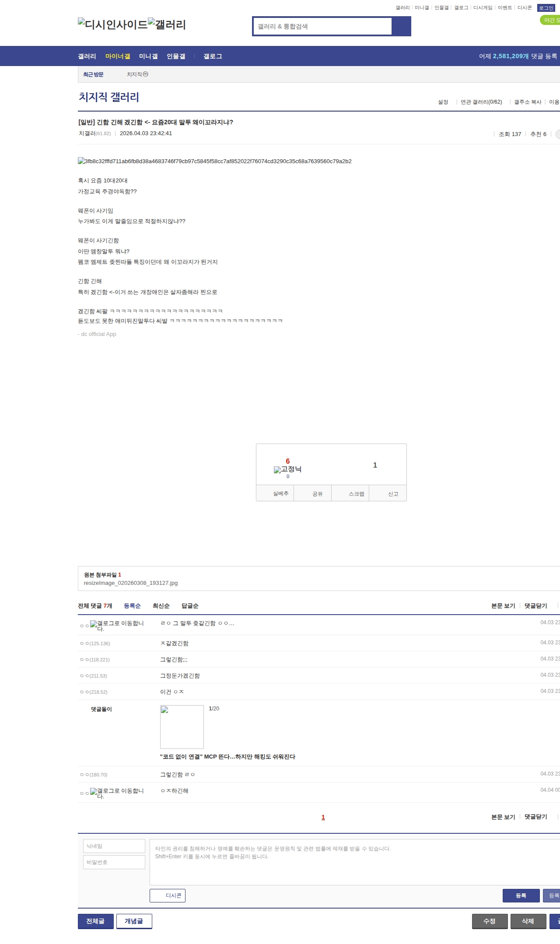Open the 마이너갤 menu item
The height and width of the screenshot is (944, 560).
tap(117, 56)
